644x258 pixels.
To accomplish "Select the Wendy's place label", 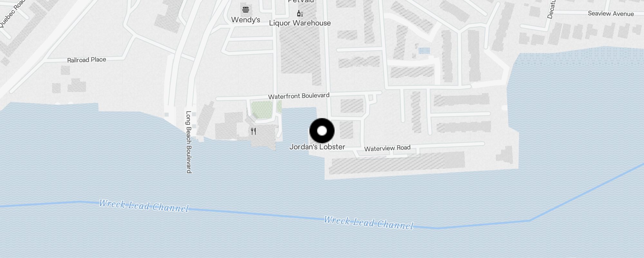I will [246, 20].
